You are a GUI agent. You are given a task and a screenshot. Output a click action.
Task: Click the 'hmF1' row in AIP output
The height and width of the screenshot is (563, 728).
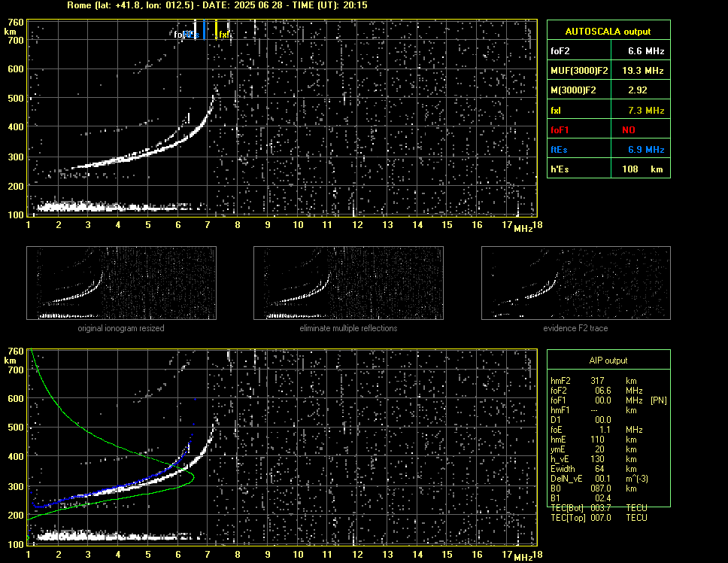coord(594,410)
